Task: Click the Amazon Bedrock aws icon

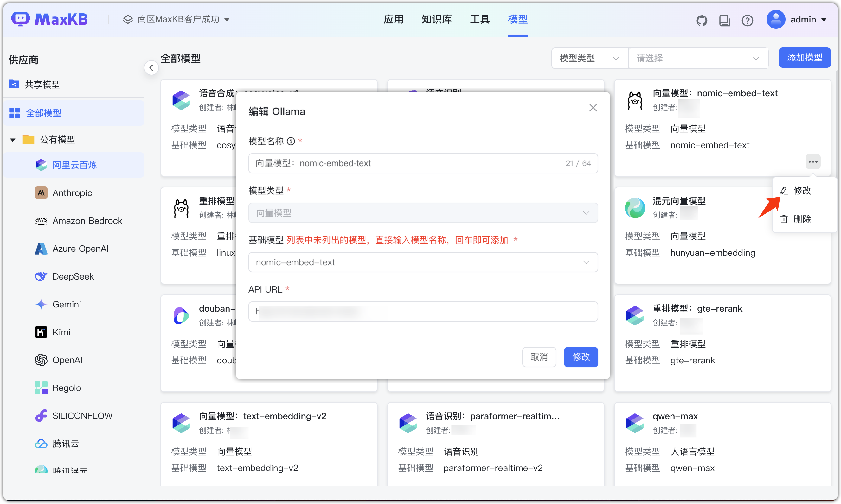Action: click(x=41, y=221)
